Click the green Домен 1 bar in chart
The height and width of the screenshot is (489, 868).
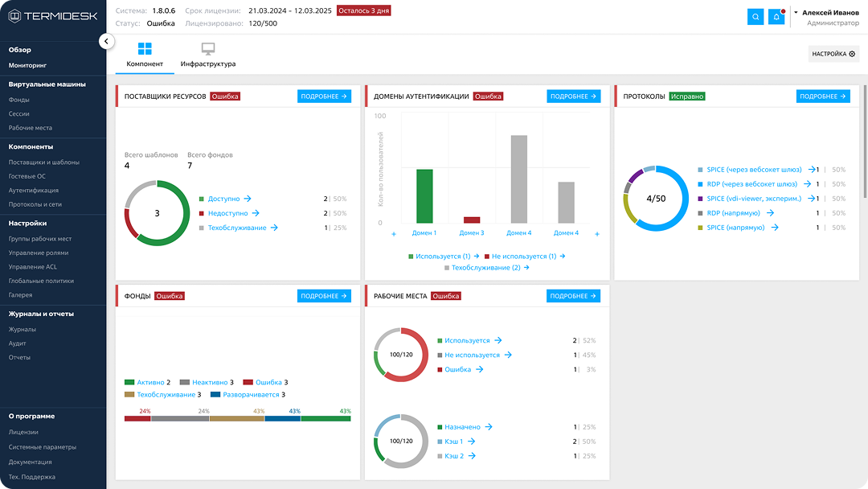coord(424,195)
